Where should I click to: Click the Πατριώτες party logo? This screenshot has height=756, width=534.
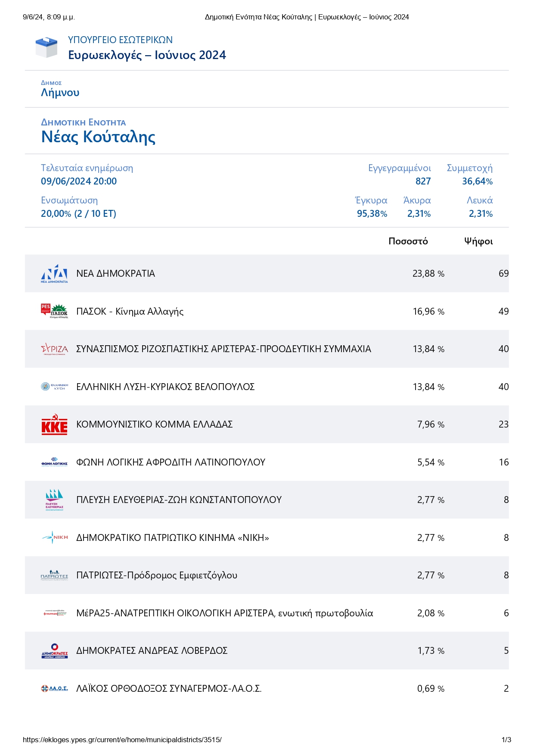pos(54,575)
